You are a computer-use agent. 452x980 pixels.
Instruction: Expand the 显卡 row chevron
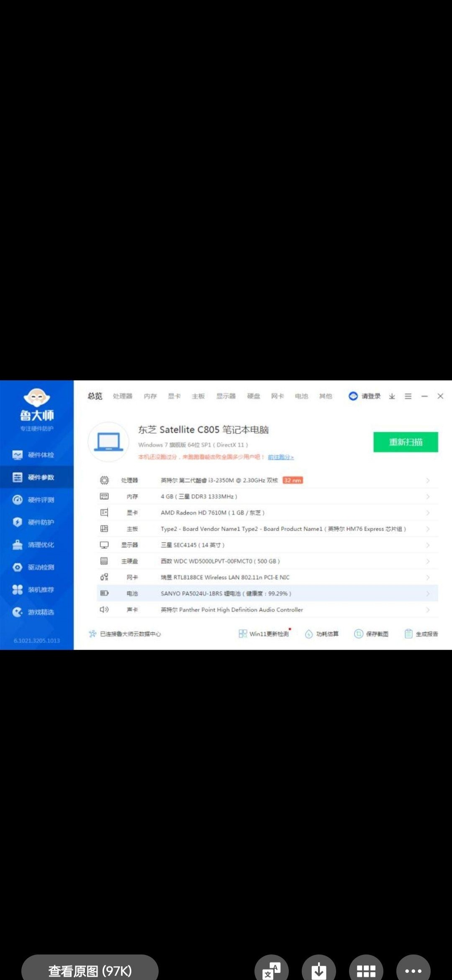coord(428,513)
